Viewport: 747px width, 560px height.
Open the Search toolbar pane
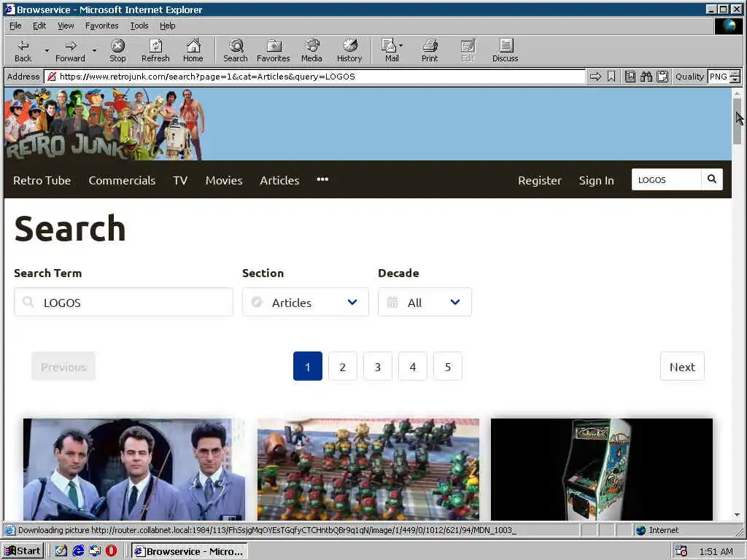coord(236,51)
